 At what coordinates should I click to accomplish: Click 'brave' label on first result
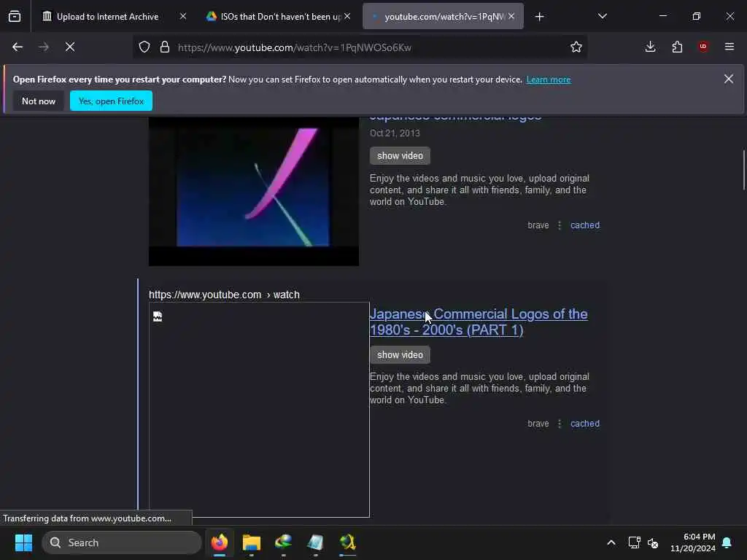538,225
